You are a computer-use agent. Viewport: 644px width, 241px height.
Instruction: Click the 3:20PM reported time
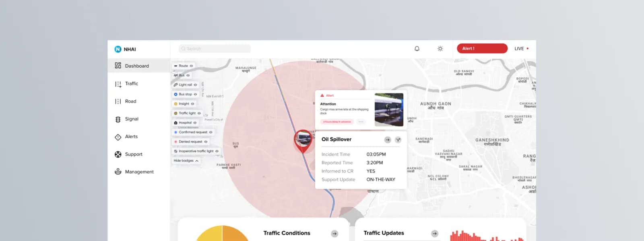tap(375, 163)
